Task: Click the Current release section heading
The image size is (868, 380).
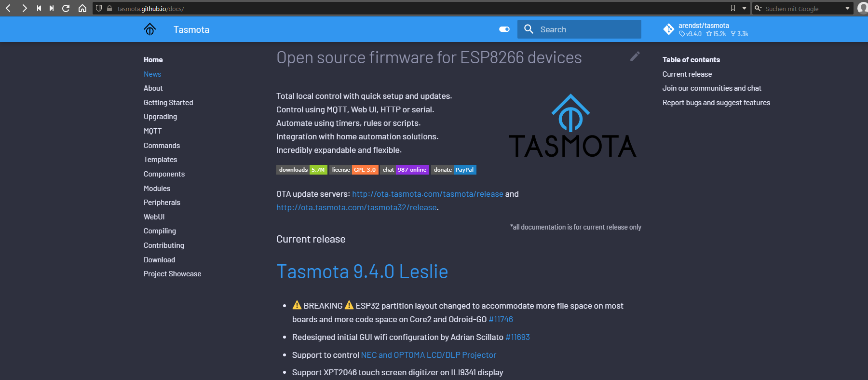Action: coord(311,239)
